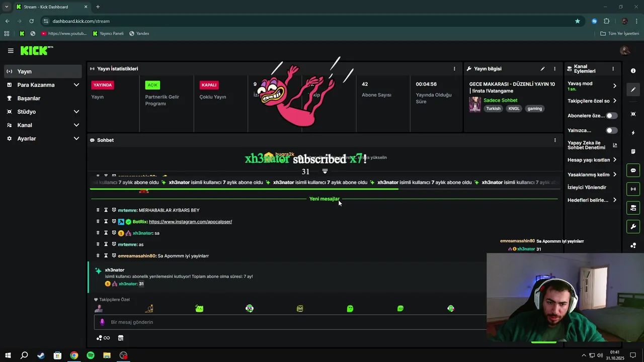Image resolution: width=644 pixels, height=362 pixels.
Task: Open the Yayın bilgisi three-dot menu
Action: pyautogui.click(x=555, y=69)
